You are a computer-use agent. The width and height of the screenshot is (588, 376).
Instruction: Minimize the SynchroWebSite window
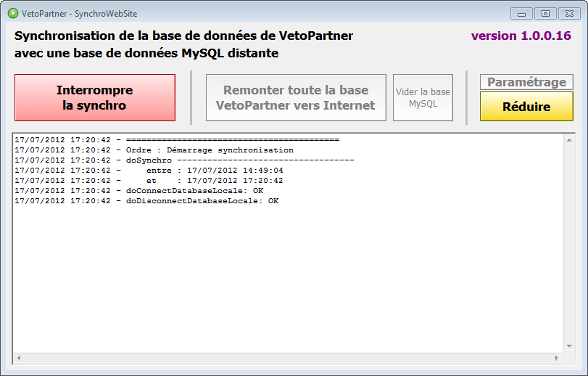[521, 13]
